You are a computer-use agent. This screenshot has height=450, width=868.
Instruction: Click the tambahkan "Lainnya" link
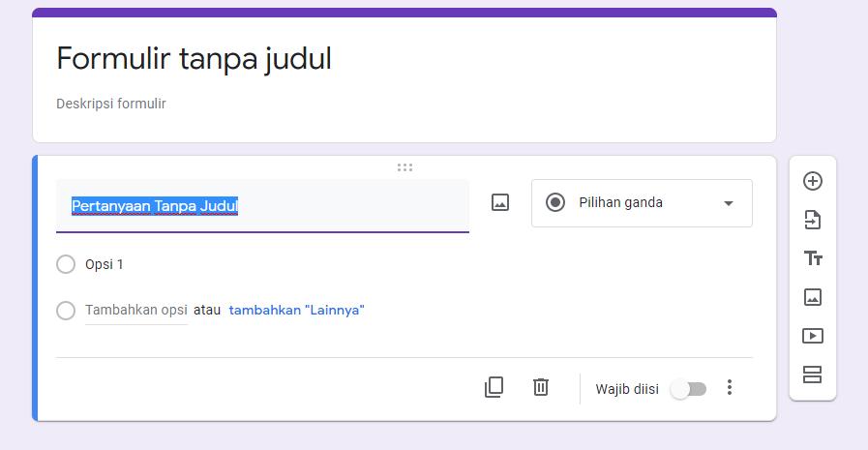(x=297, y=310)
